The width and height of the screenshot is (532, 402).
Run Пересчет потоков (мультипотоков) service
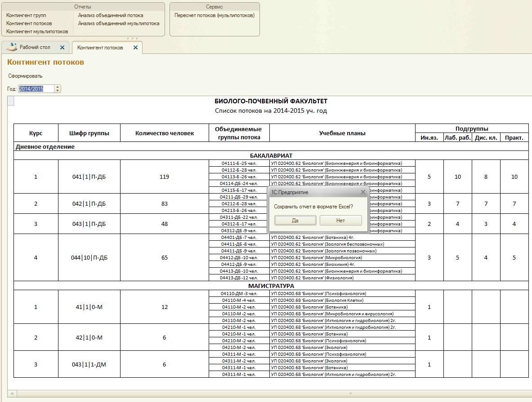pos(214,15)
